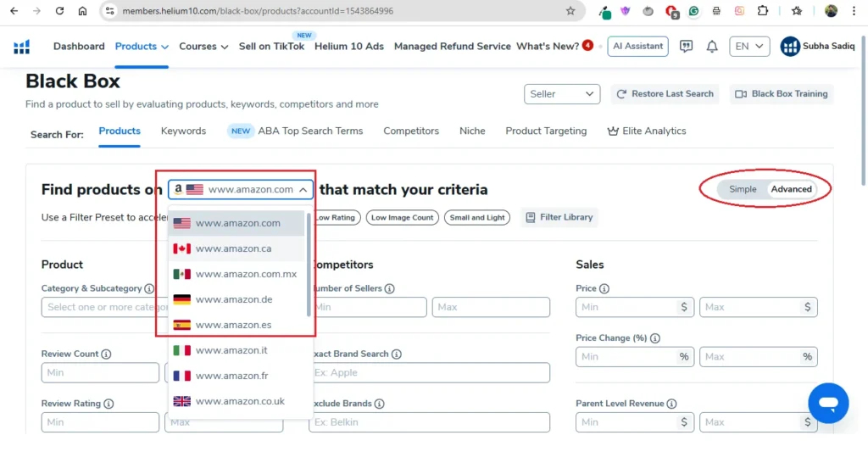868x463 pixels.
Task: Open the EN language dropdown
Action: (749, 47)
